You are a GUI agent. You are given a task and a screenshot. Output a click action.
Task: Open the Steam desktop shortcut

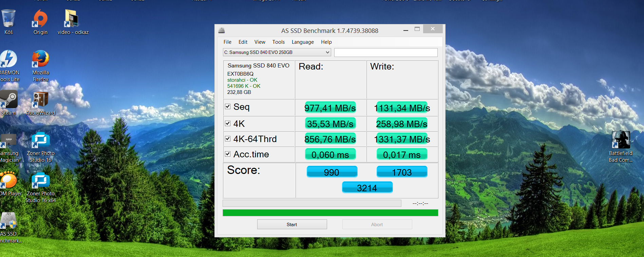click(8, 103)
